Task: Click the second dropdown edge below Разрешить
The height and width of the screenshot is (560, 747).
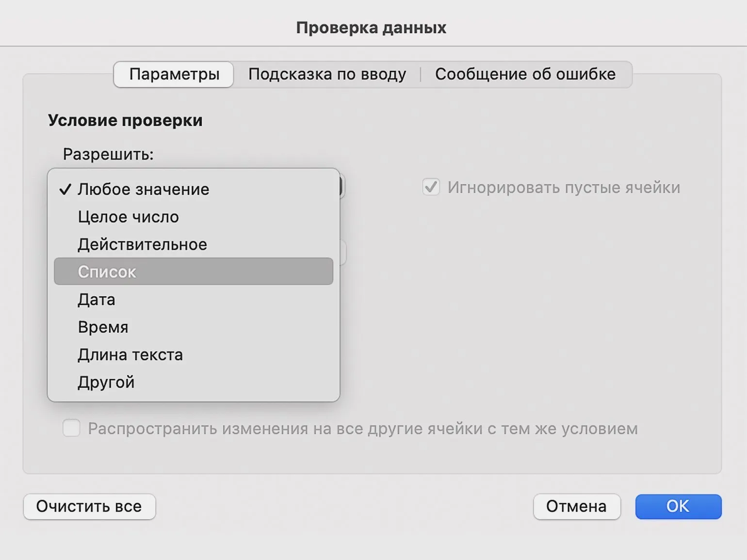Action: click(343, 253)
